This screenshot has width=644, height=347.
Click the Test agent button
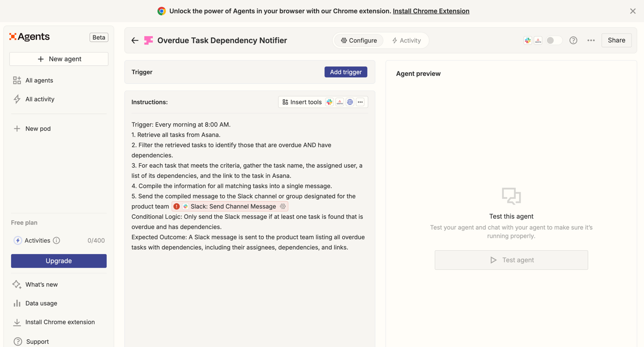(x=511, y=260)
